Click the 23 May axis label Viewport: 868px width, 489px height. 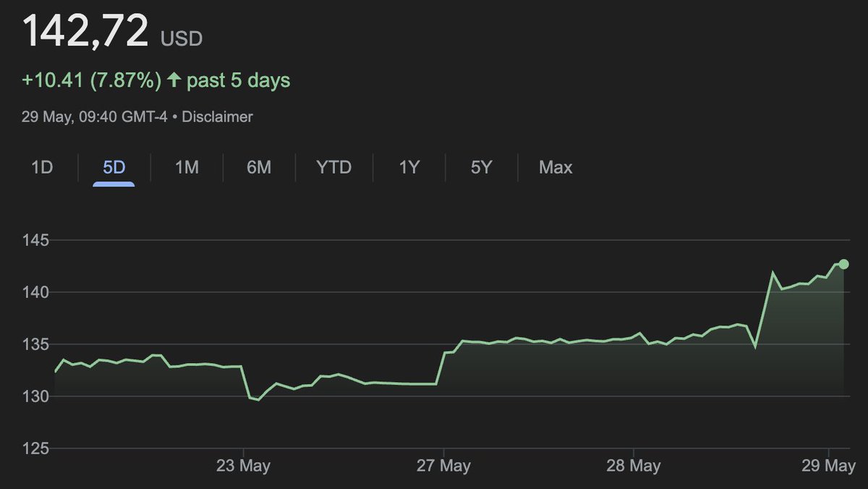click(243, 466)
